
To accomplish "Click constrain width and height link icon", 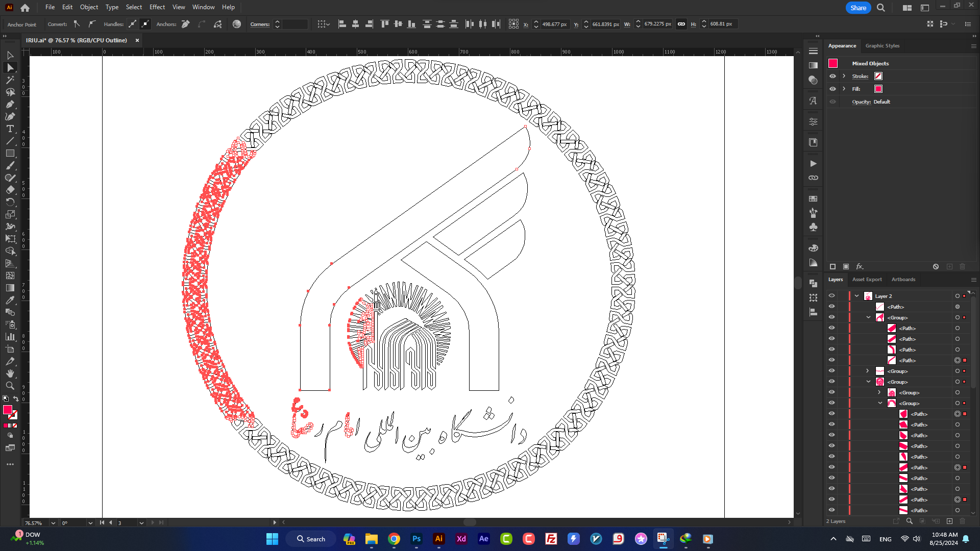I will [681, 24].
